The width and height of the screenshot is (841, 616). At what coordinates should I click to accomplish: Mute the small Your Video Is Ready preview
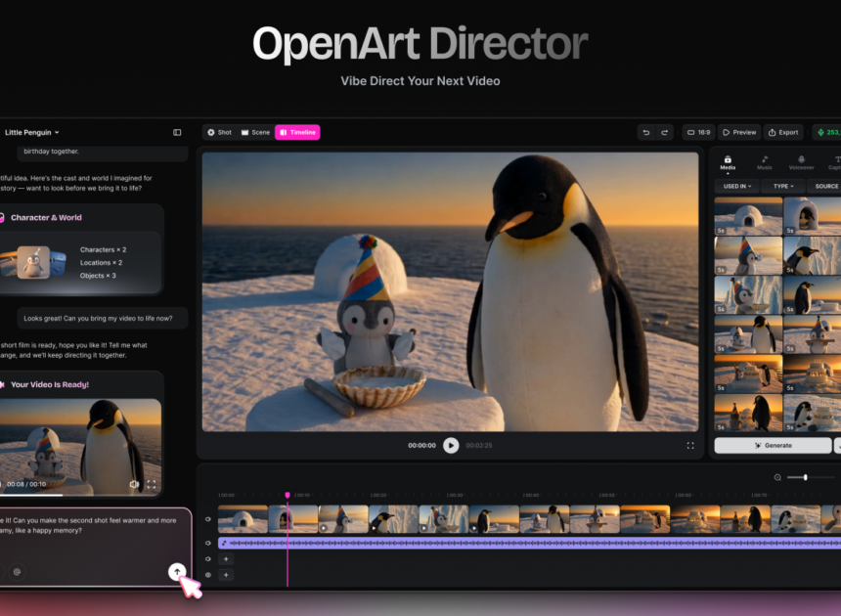134,484
